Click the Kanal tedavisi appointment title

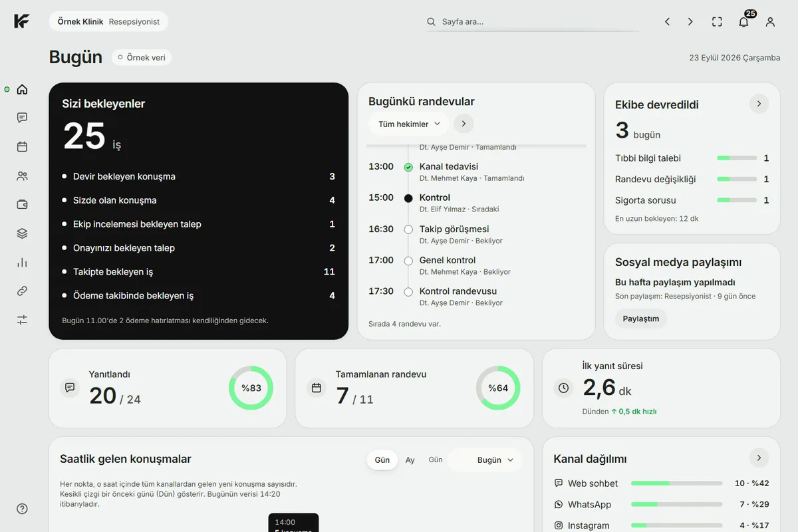(449, 166)
